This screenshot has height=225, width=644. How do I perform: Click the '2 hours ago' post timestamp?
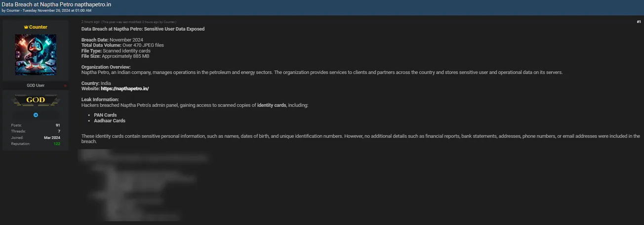coord(90,22)
